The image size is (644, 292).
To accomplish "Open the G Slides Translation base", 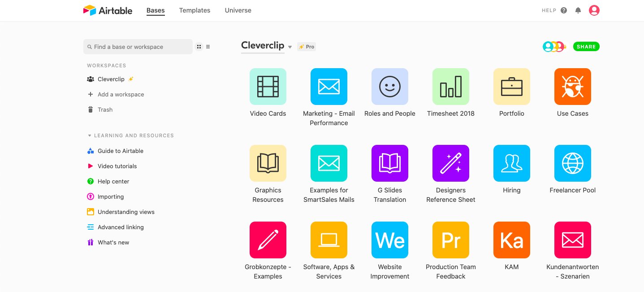I will (x=390, y=163).
